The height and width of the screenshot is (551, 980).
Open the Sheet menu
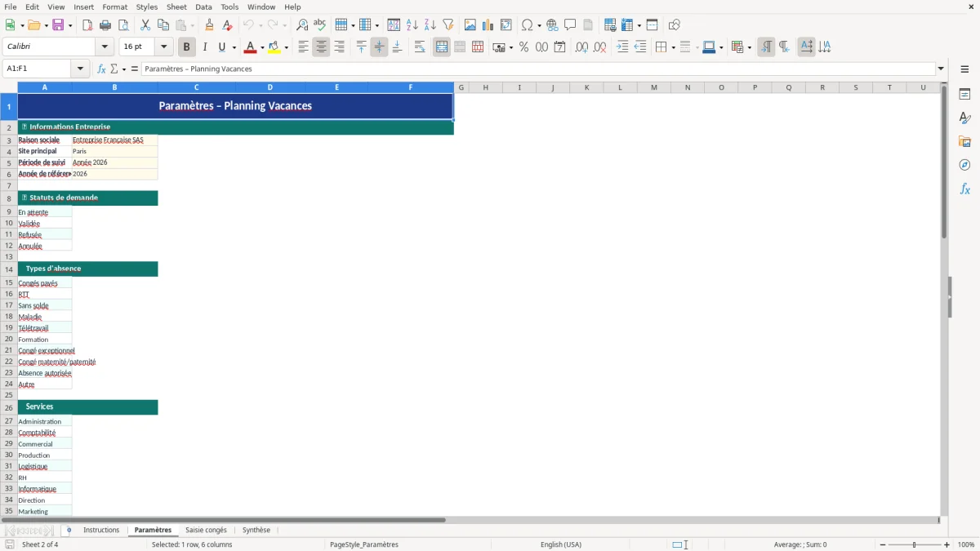click(x=176, y=7)
